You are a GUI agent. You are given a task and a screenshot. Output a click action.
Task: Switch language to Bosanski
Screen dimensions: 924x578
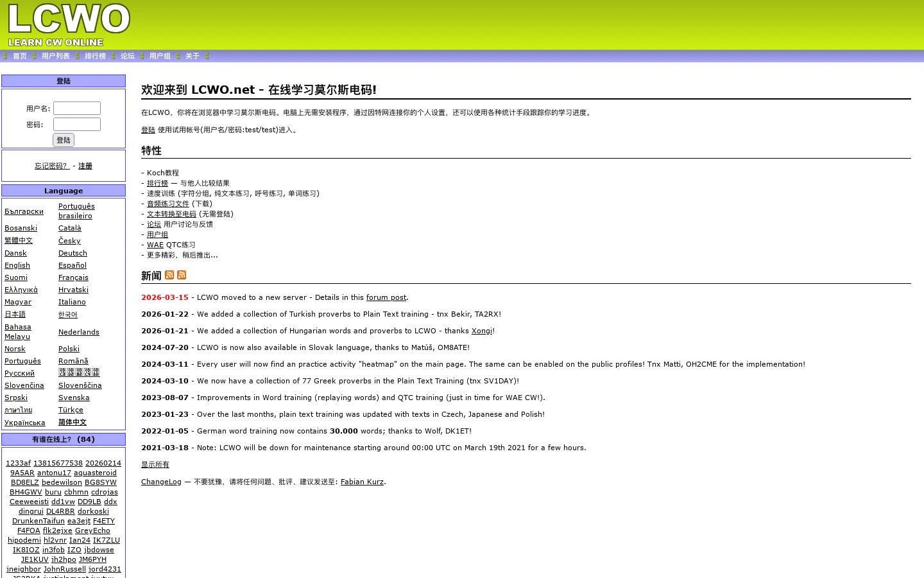[21, 228]
